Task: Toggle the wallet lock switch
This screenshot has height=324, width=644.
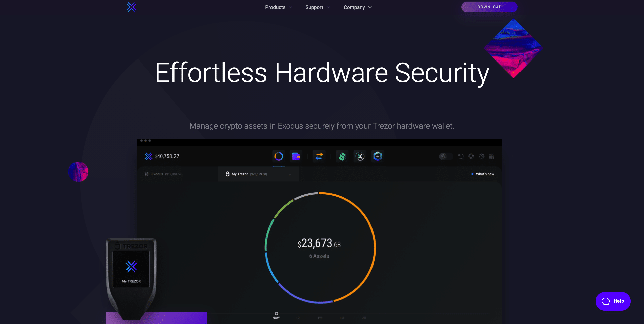Action: (x=446, y=156)
